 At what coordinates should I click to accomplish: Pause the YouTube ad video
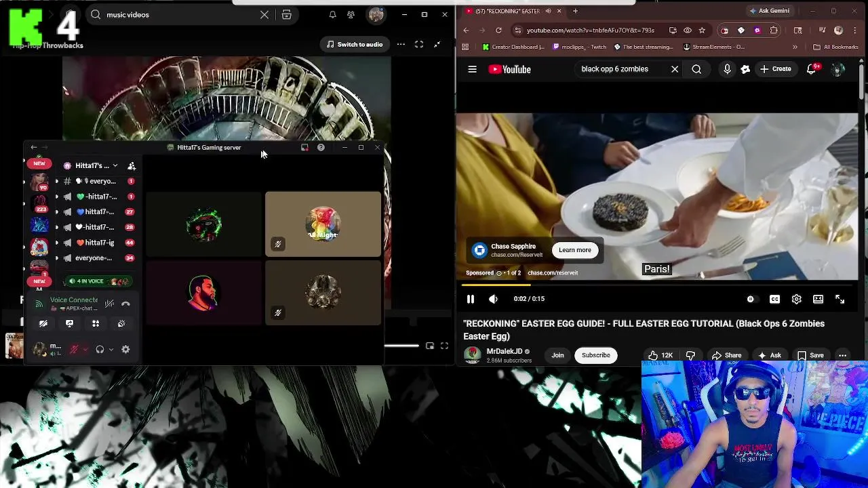point(471,299)
